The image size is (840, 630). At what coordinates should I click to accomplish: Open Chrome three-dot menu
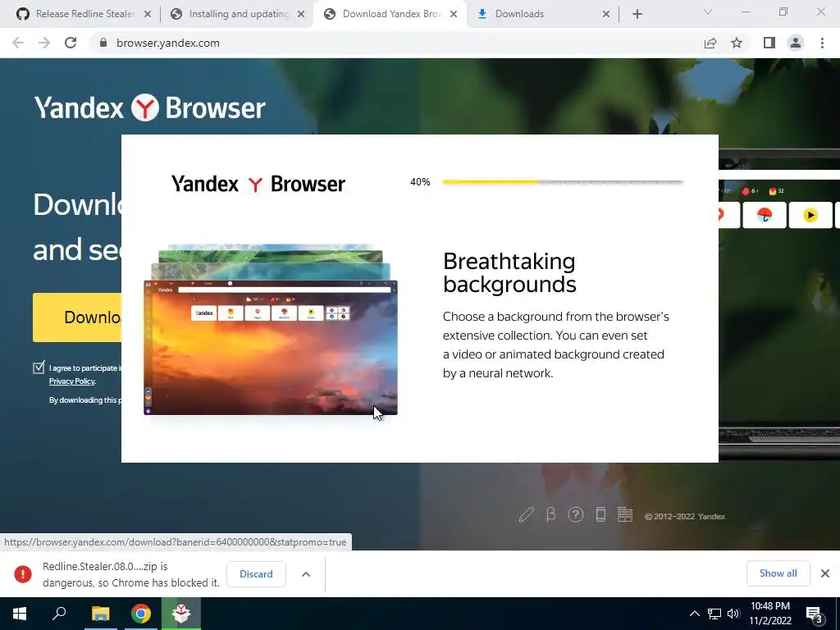click(822, 43)
